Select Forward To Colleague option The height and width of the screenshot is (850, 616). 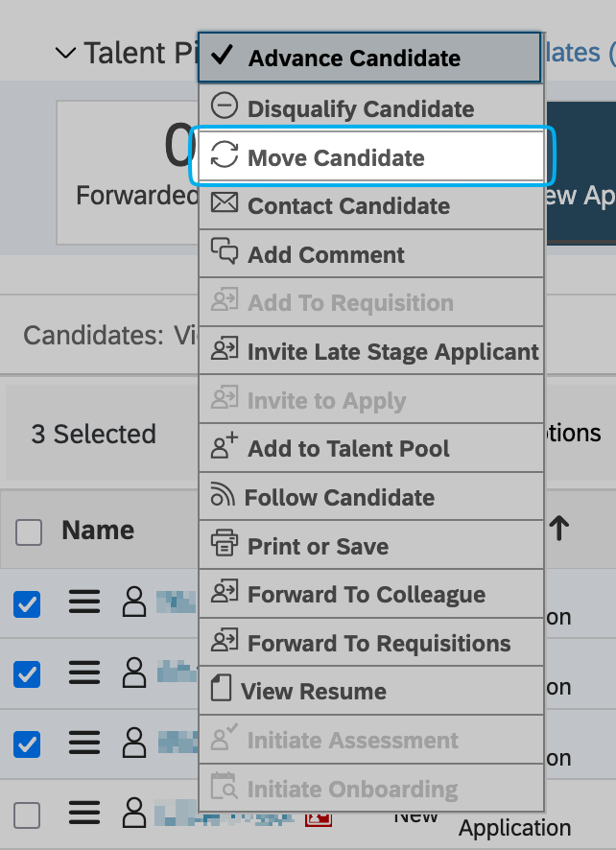coord(366,594)
